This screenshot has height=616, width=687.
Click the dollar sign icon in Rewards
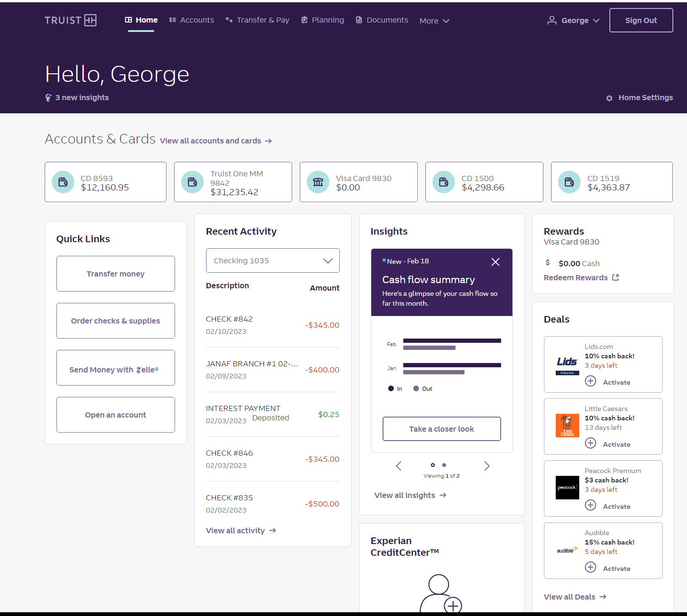point(548,262)
